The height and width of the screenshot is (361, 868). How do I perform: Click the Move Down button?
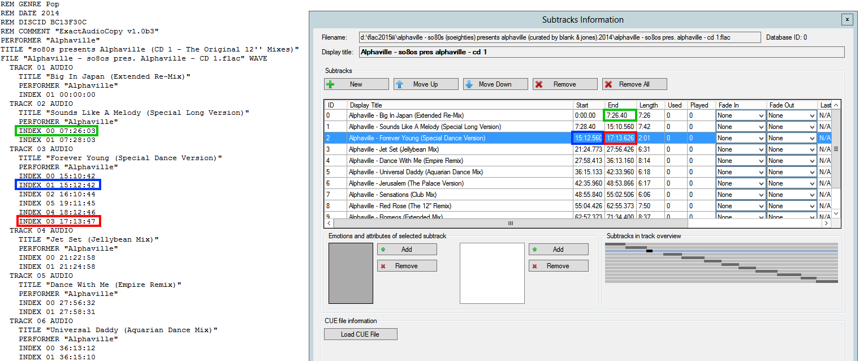pos(495,84)
